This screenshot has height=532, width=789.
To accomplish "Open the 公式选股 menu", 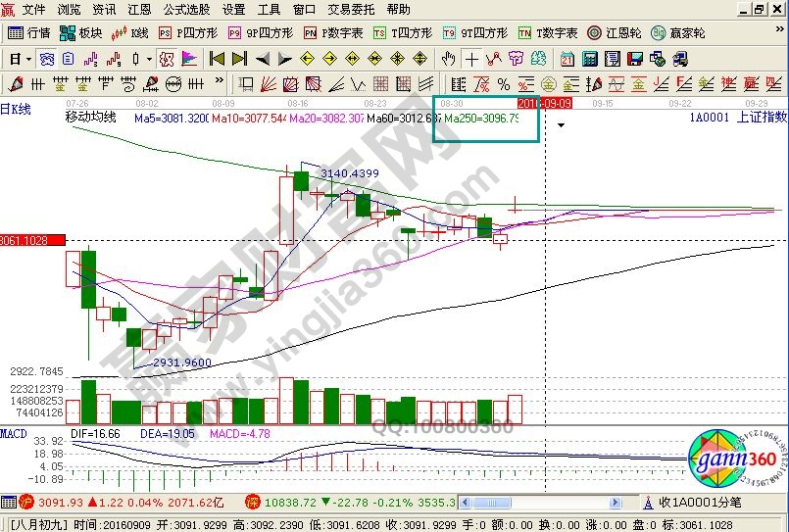I will [184, 9].
